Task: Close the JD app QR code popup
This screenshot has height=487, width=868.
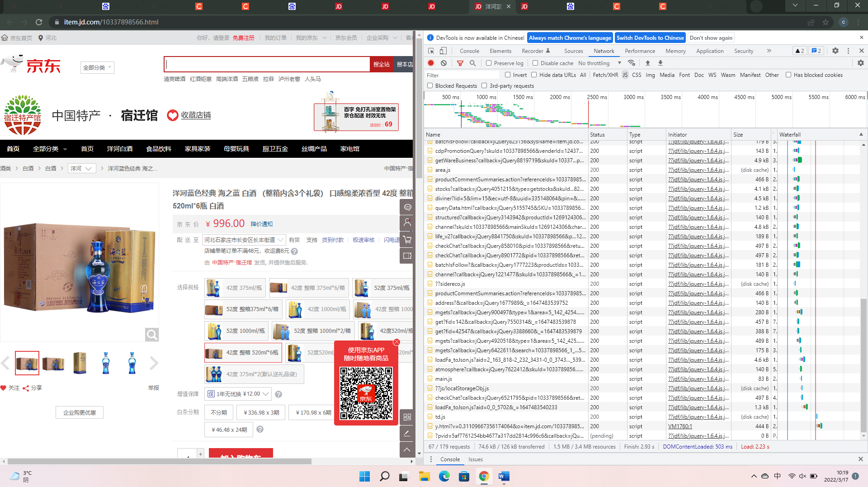Action: click(396, 342)
